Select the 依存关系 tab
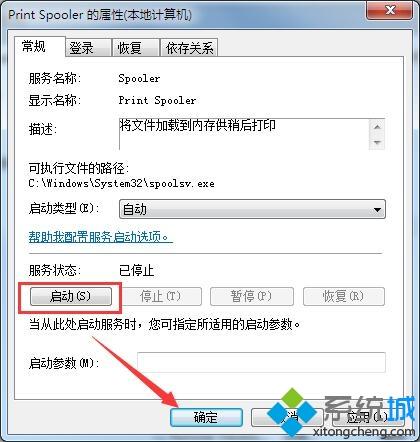The height and width of the screenshot is (442, 420). click(189, 48)
